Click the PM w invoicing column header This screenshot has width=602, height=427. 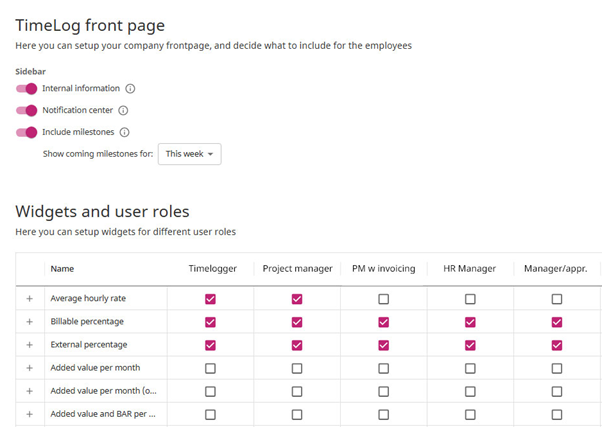point(384,269)
